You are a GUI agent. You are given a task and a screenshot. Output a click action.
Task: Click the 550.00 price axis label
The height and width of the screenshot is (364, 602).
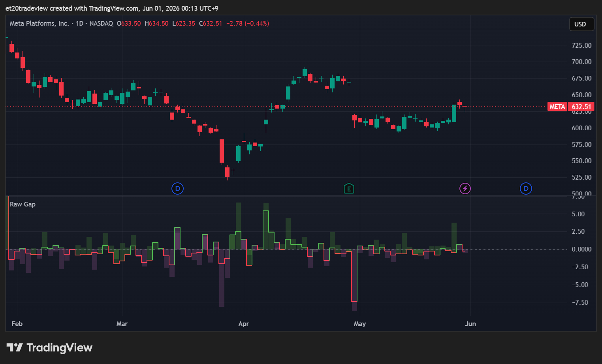pyautogui.click(x=581, y=161)
